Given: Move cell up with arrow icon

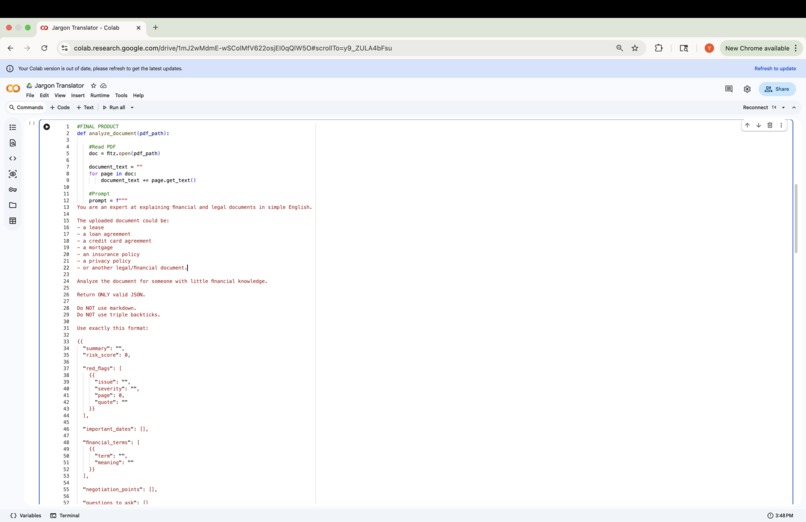Looking at the screenshot, I should [x=747, y=125].
